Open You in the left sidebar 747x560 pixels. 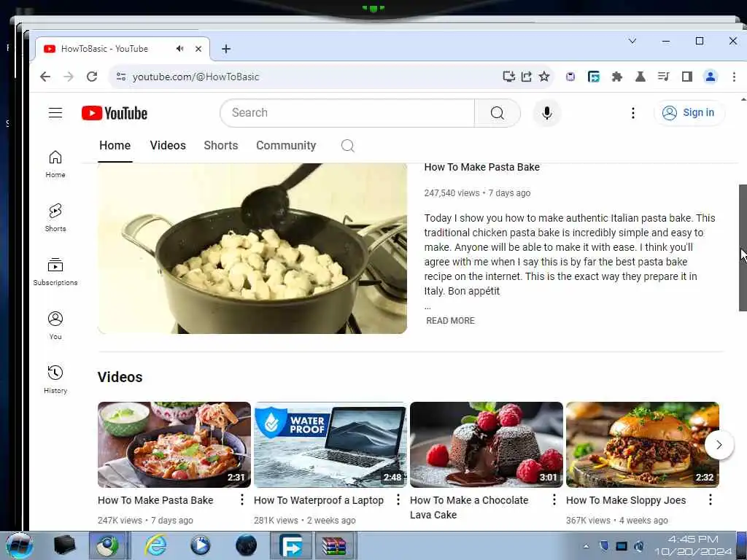click(55, 326)
